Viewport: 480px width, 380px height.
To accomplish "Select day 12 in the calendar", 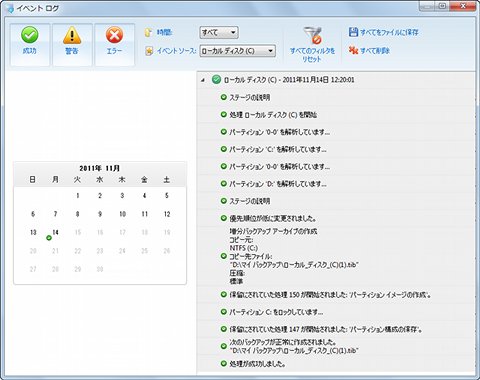I will tap(167, 214).
